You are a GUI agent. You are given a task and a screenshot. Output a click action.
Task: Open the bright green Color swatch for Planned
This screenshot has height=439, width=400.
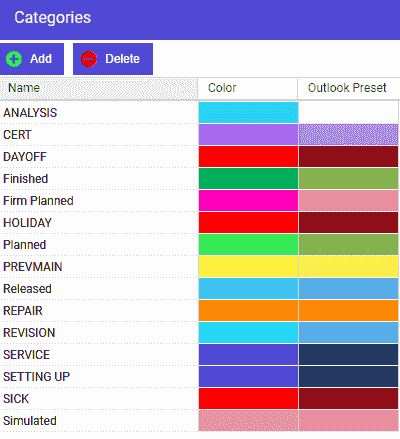point(248,245)
